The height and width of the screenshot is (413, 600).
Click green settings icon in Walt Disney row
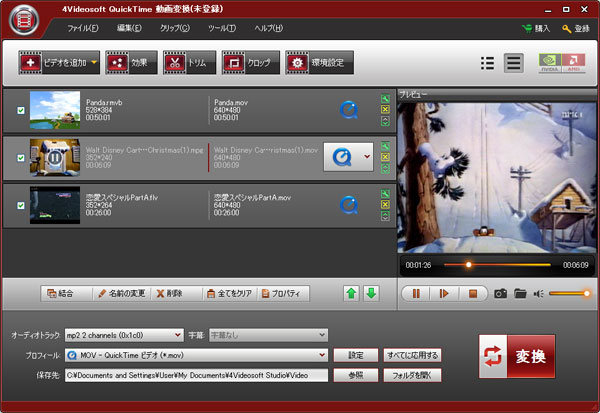385,146
